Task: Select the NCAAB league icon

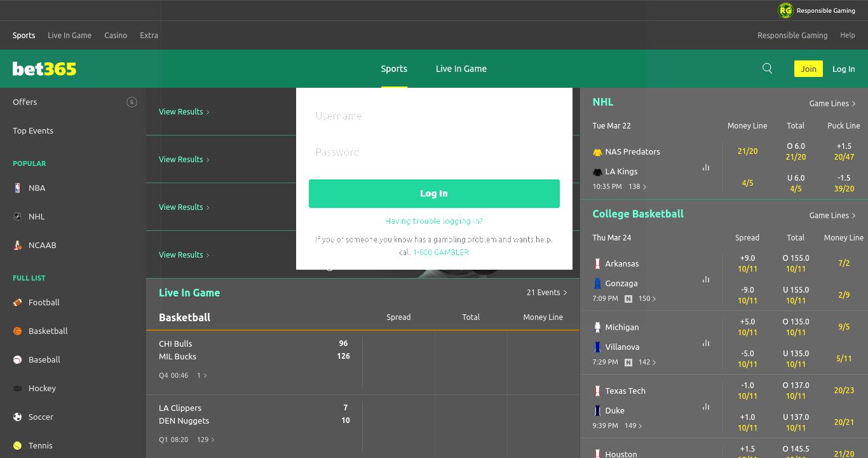Action: click(x=18, y=245)
